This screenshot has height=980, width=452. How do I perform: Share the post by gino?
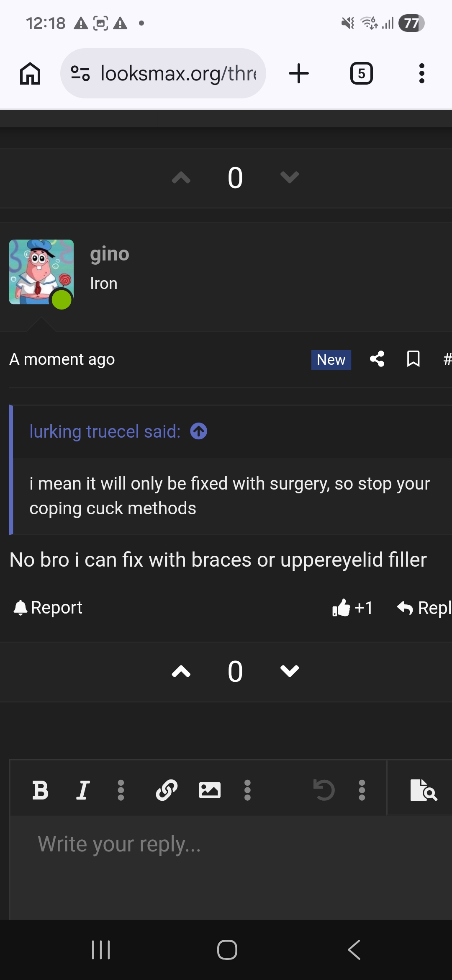(x=376, y=358)
